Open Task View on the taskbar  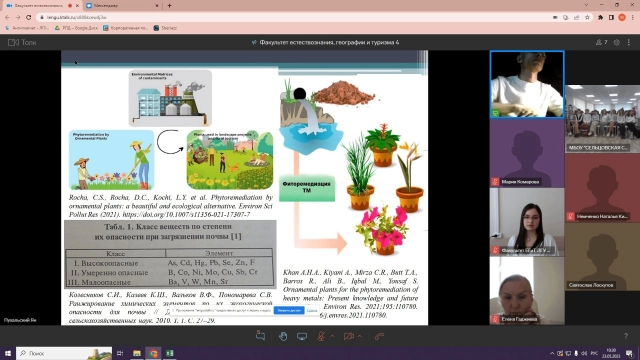120,353
